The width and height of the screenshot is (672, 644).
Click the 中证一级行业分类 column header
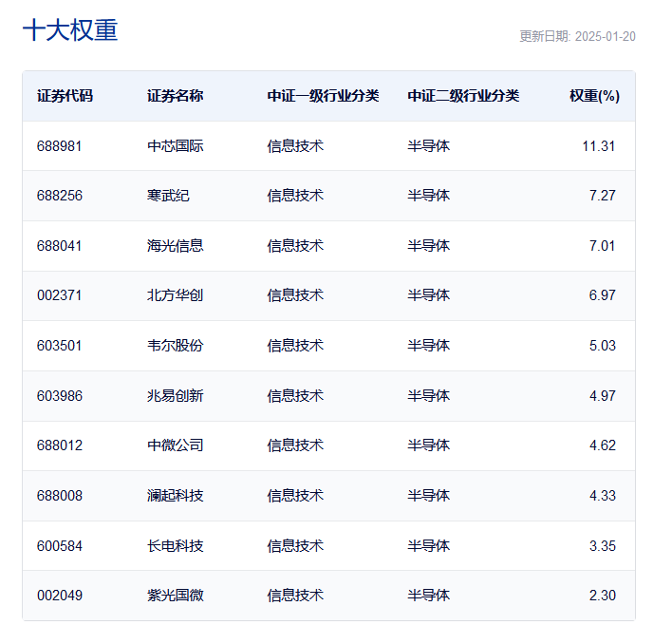(x=323, y=96)
